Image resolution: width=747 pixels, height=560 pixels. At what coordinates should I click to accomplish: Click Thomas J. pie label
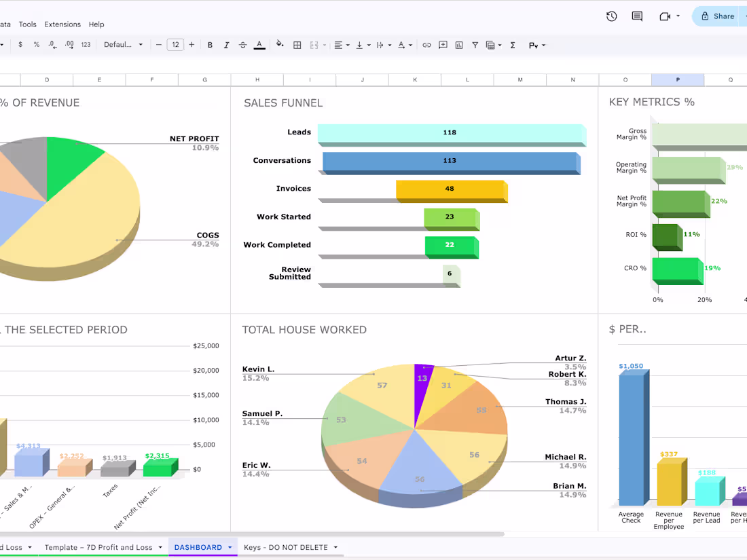(x=566, y=401)
